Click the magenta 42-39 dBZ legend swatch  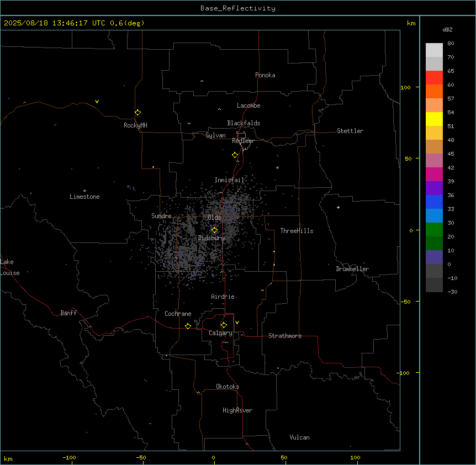[x=434, y=174]
